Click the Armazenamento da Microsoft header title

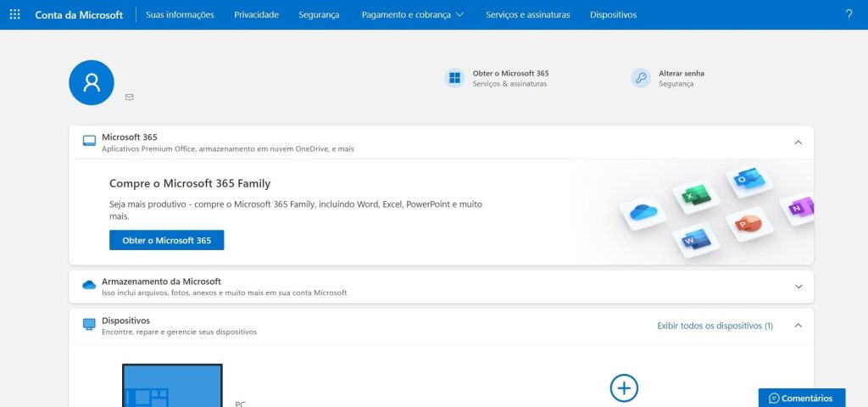pyautogui.click(x=161, y=282)
